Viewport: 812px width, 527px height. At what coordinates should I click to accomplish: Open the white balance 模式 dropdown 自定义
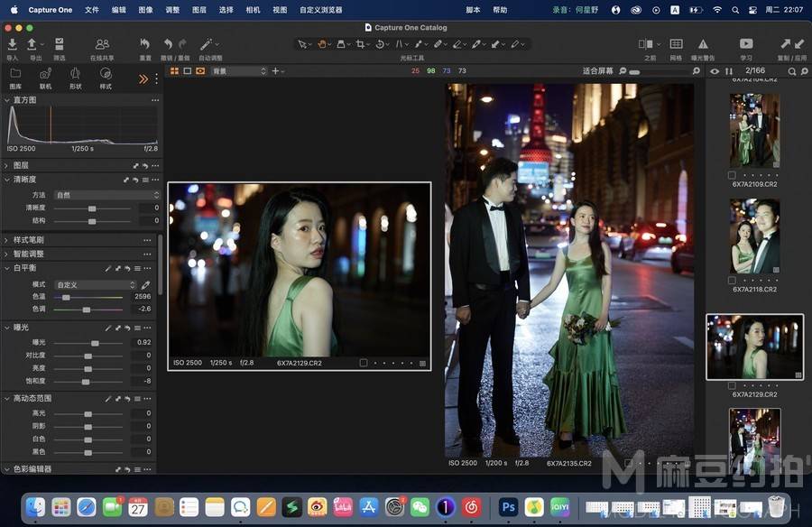(95, 285)
